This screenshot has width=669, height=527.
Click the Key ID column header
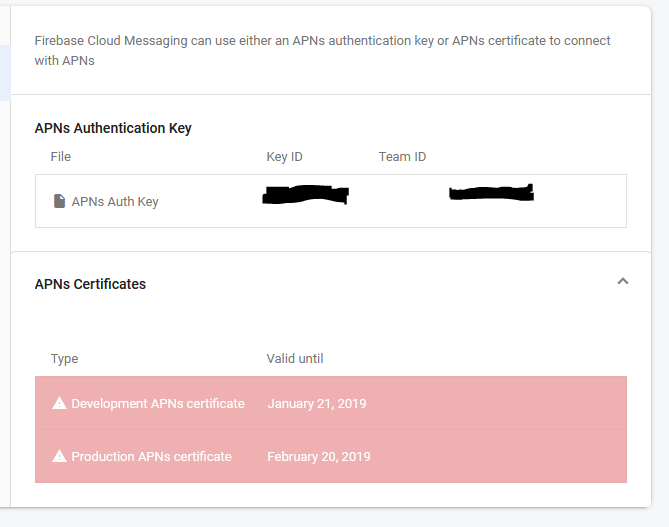click(x=284, y=157)
